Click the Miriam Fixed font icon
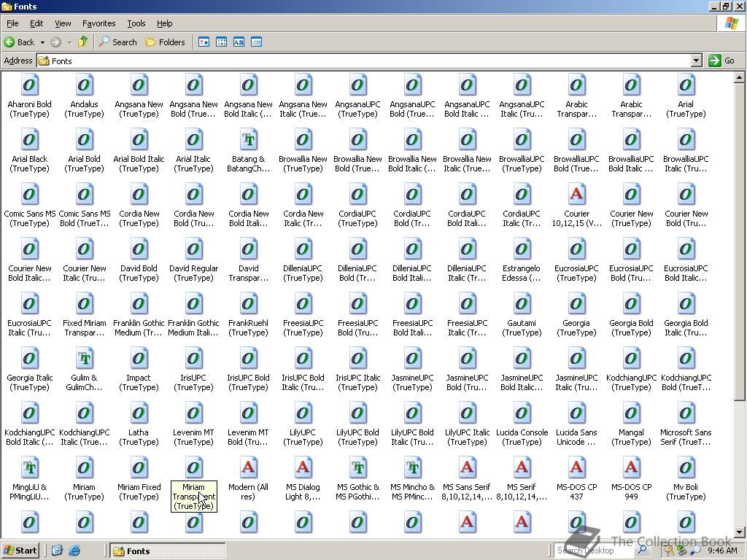747x560 pixels. 139,469
